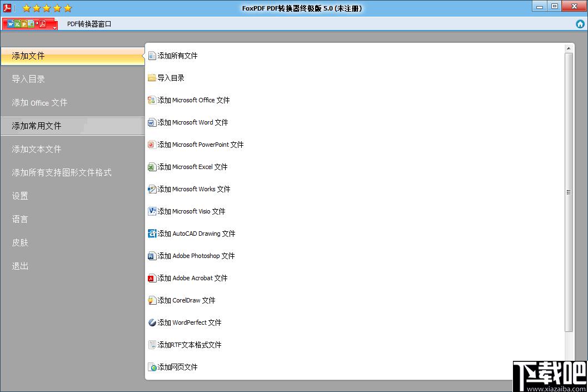Screen dimensions: 588x392
Task: Click the web page file icon
Action: [152, 367]
